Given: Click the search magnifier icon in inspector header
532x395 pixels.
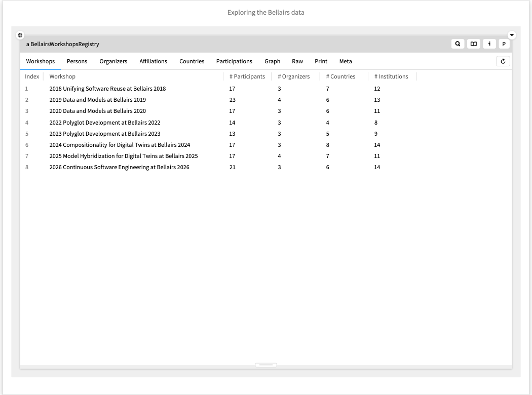Looking at the screenshot, I should click(458, 44).
